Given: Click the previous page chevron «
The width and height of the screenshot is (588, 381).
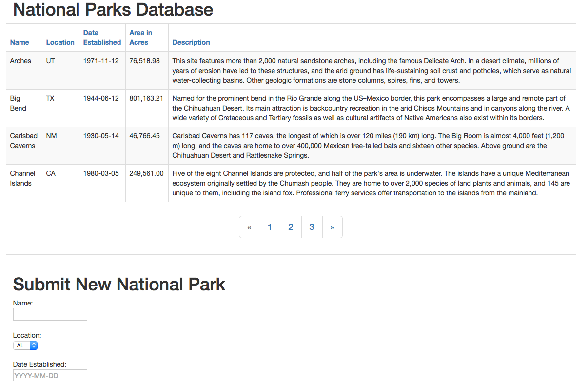Looking at the screenshot, I should (x=249, y=227).
